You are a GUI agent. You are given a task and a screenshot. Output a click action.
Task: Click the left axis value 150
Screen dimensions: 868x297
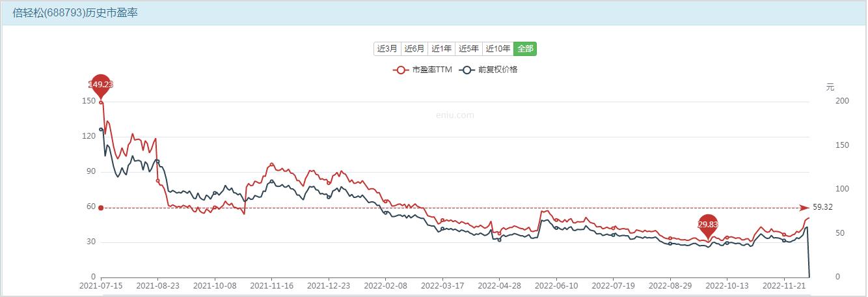[x=89, y=102]
